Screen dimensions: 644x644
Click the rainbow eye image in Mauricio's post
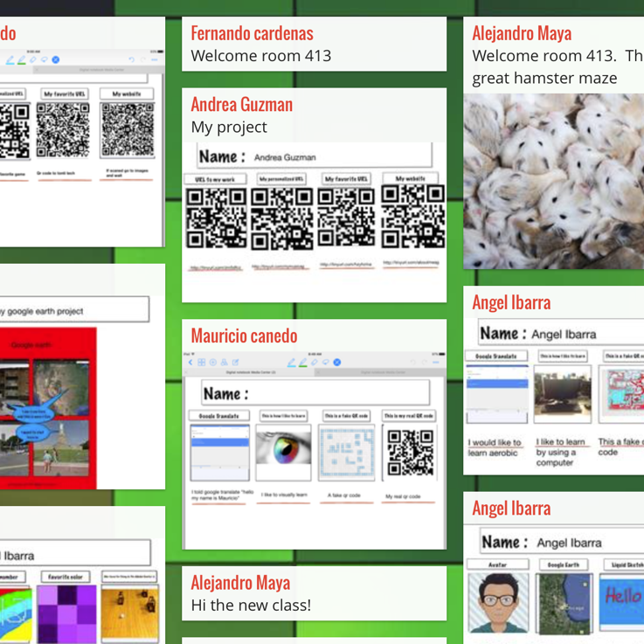283,452
